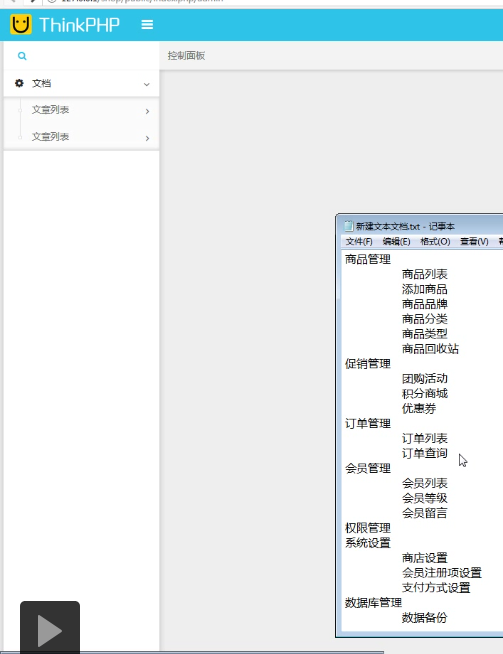Open the first 文章列表 submenu item
Viewport: 503px width, 654px height.
(81, 110)
